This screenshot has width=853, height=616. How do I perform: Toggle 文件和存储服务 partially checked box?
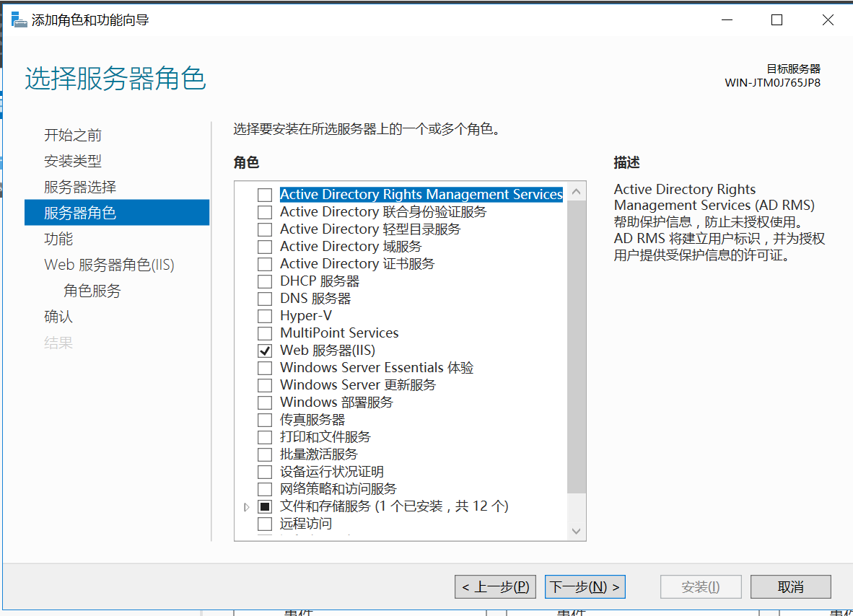pos(265,506)
